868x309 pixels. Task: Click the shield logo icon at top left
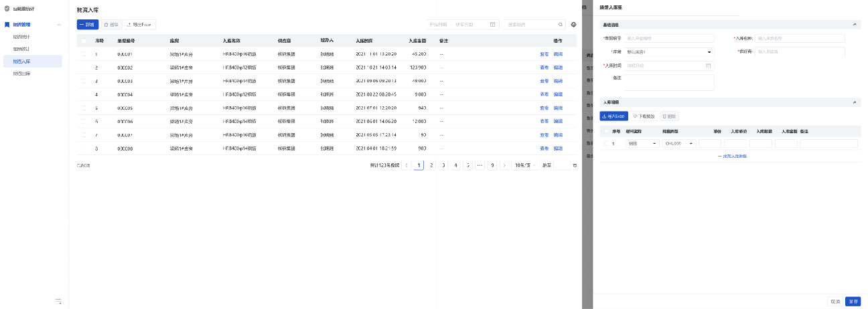point(7,9)
